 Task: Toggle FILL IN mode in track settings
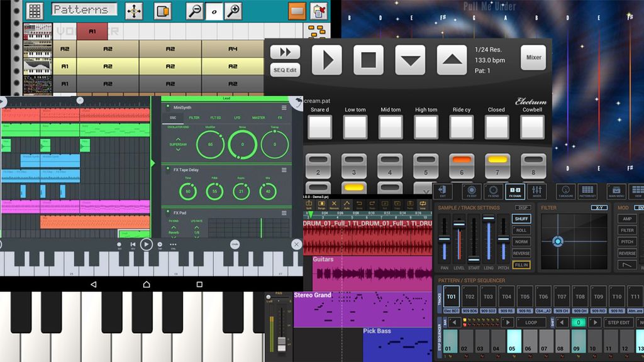[521, 265]
